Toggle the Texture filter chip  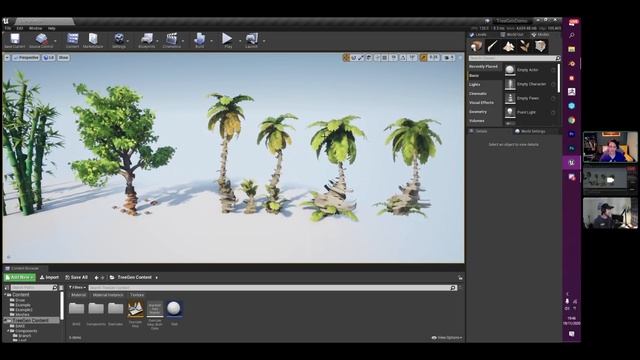coord(137,295)
